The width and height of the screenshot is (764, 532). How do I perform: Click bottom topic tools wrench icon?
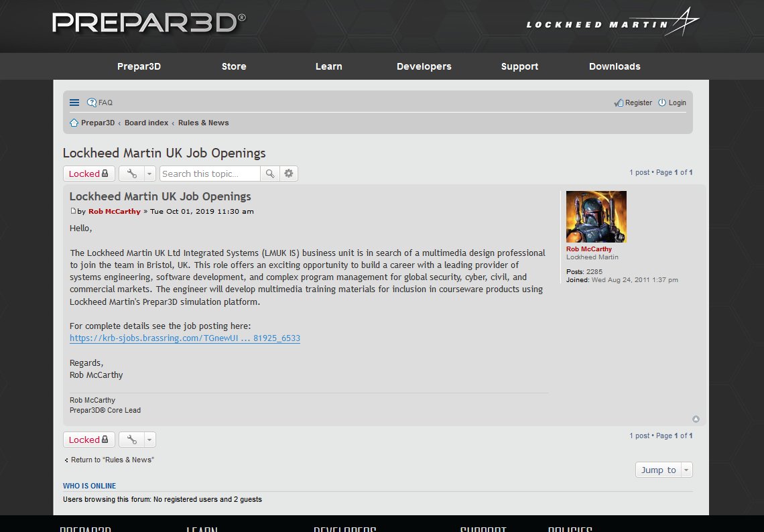point(131,440)
